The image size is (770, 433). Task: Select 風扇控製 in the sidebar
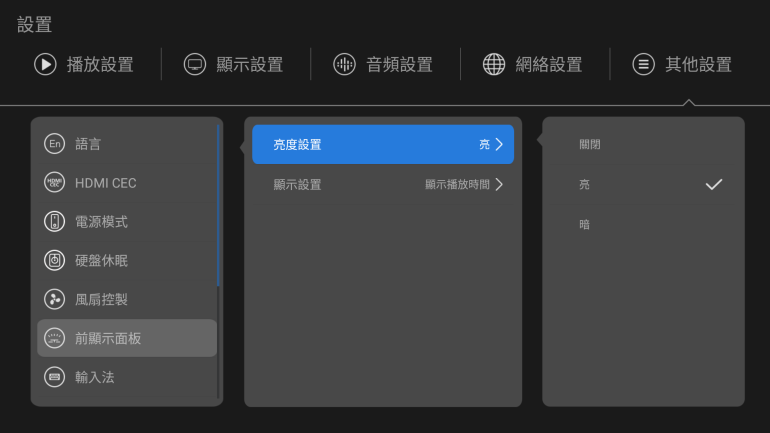point(127,299)
